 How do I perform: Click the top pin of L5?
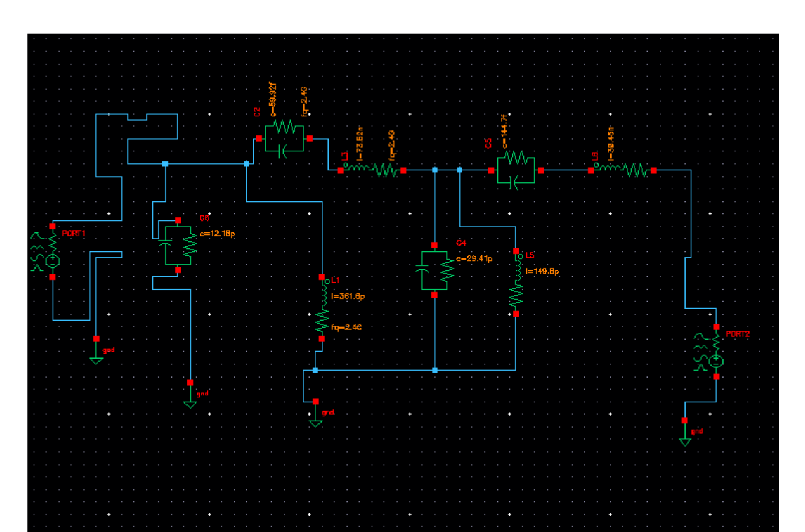(x=516, y=252)
